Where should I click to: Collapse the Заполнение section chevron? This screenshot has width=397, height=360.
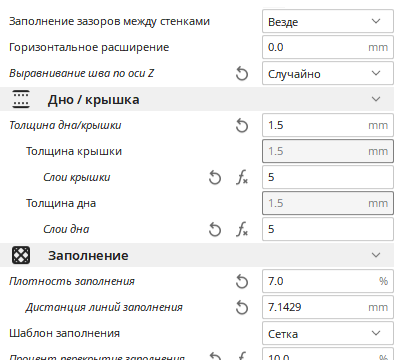coord(376,255)
